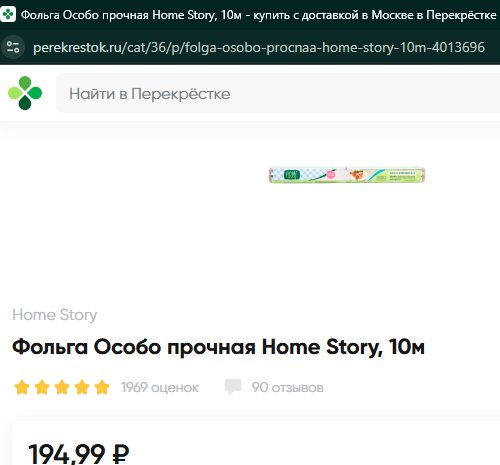Screen dimensions: 500x465
Task: Select the first rating star
Action: pyautogui.click(x=22, y=387)
